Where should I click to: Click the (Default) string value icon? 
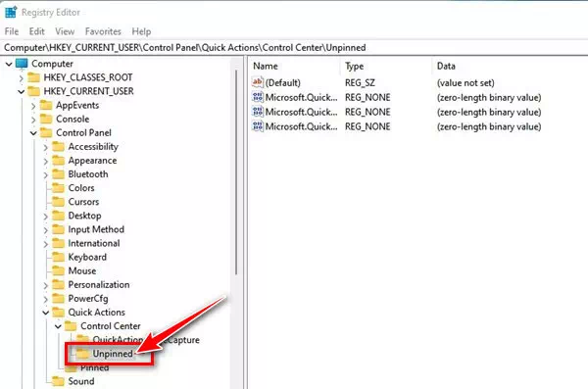(x=257, y=82)
